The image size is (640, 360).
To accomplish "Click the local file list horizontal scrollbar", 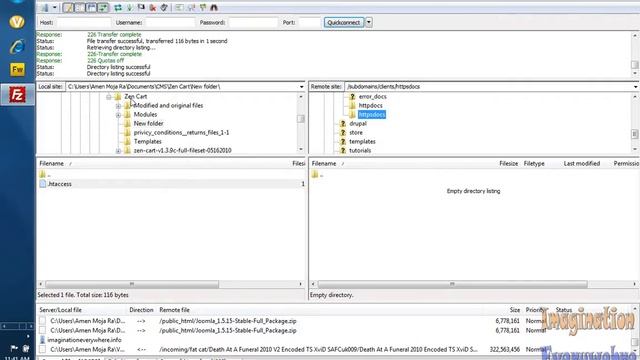I will 132,284.
